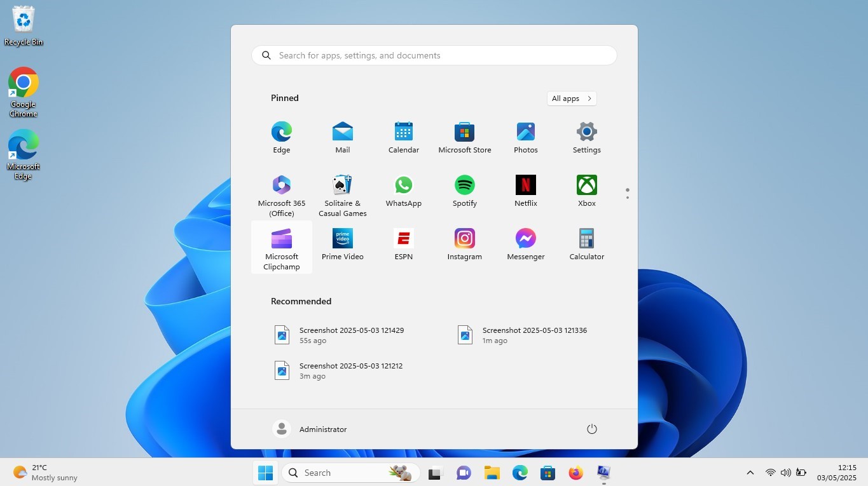868x486 pixels.
Task: Launch Spotify
Action: point(465,191)
